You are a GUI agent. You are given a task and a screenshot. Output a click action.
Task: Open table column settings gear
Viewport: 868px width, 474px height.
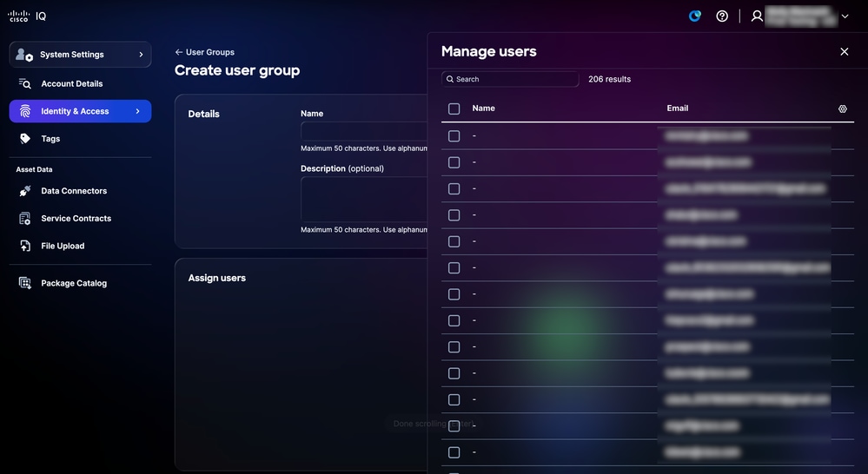click(843, 109)
